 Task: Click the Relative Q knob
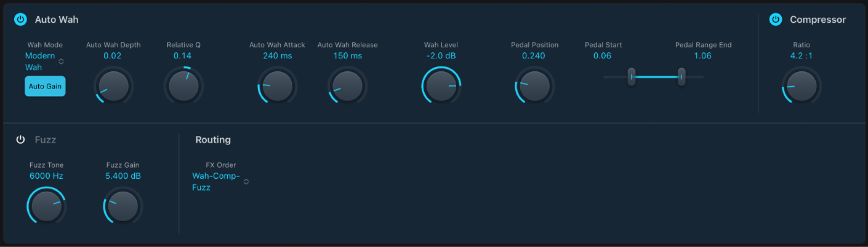(x=183, y=85)
